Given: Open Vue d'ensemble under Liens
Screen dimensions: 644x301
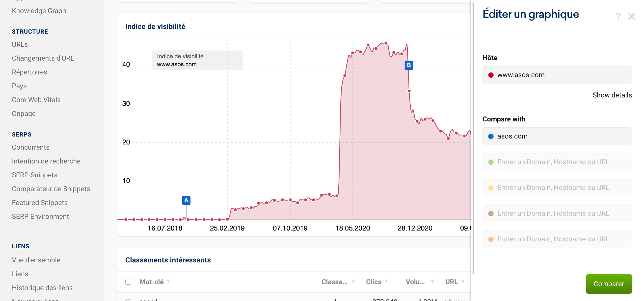Looking at the screenshot, I should pyautogui.click(x=36, y=260).
